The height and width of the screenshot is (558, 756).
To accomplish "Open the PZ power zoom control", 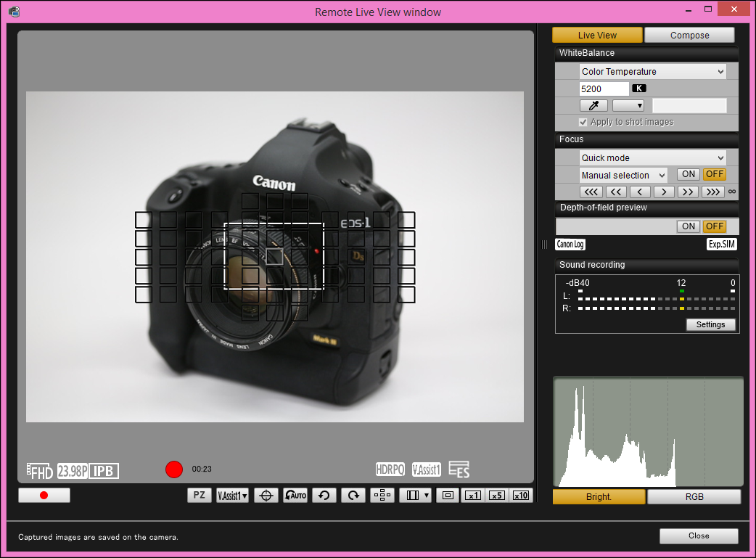I will pyautogui.click(x=199, y=496).
